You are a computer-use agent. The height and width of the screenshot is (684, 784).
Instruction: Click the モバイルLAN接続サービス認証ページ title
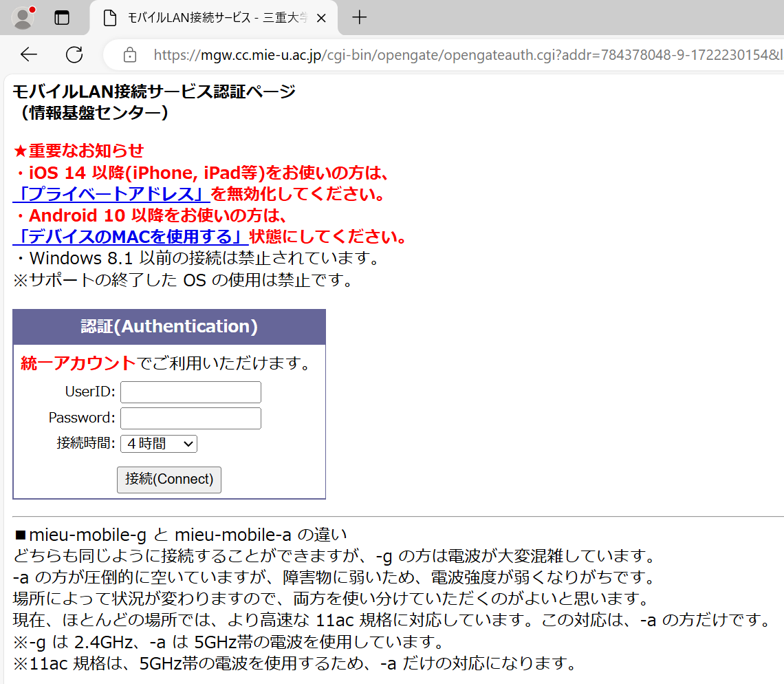(154, 92)
